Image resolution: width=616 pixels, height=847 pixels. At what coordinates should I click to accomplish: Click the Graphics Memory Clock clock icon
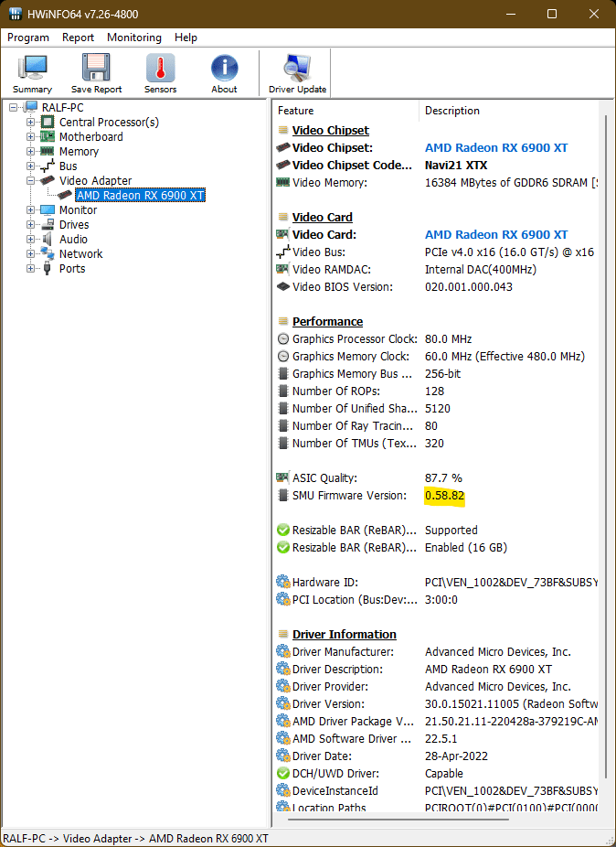[283, 357]
